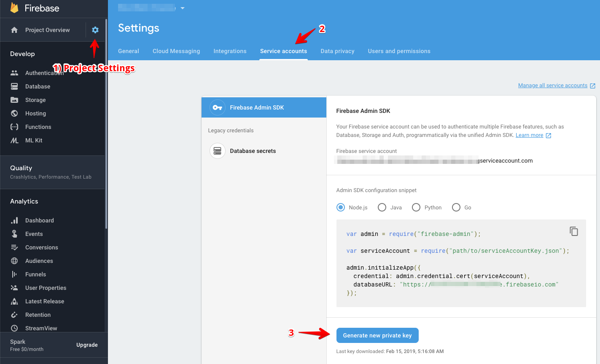Click the Storage folder icon
The width and height of the screenshot is (600, 364).
[x=14, y=100]
